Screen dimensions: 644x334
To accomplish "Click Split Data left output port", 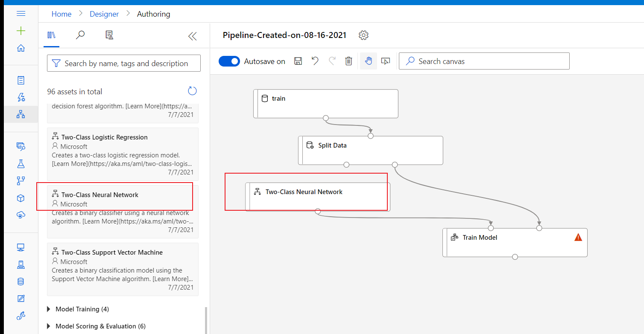I will (346, 165).
